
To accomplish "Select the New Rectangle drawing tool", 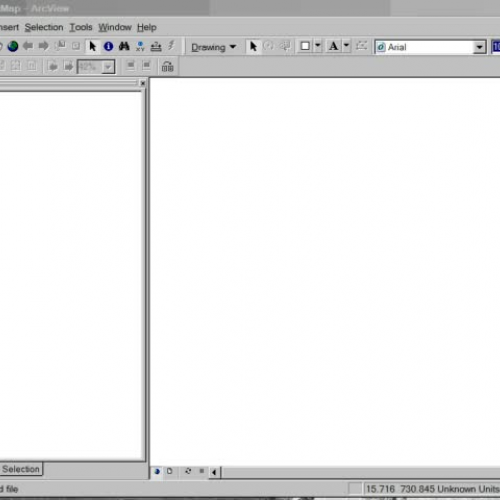I will tap(305, 46).
